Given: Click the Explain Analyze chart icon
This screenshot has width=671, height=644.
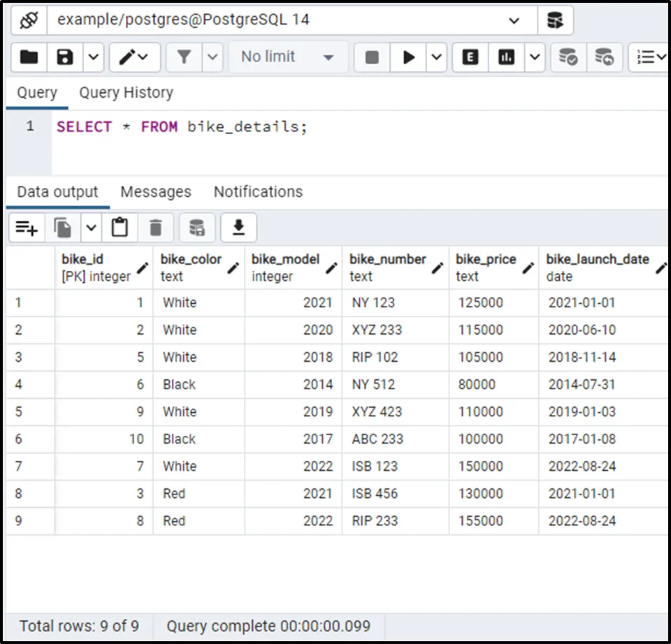Looking at the screenshot, I should (x=506, y=57).
